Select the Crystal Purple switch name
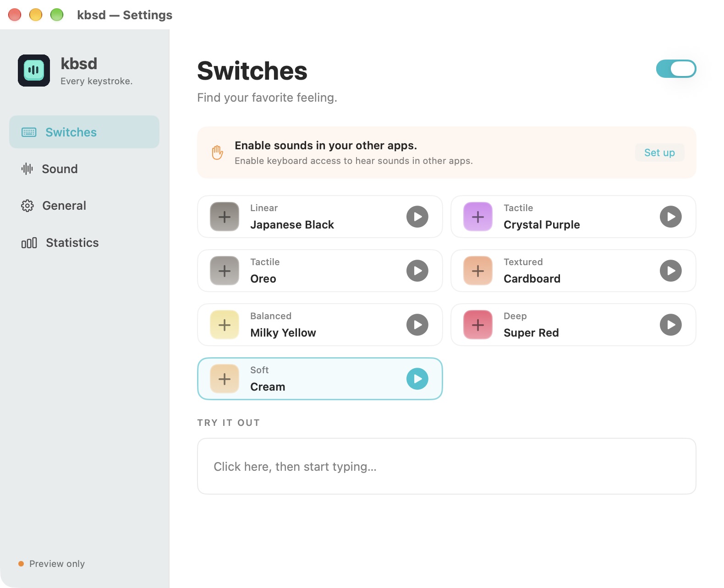Viewport: 724px width, 588px height. click(542, 225)
